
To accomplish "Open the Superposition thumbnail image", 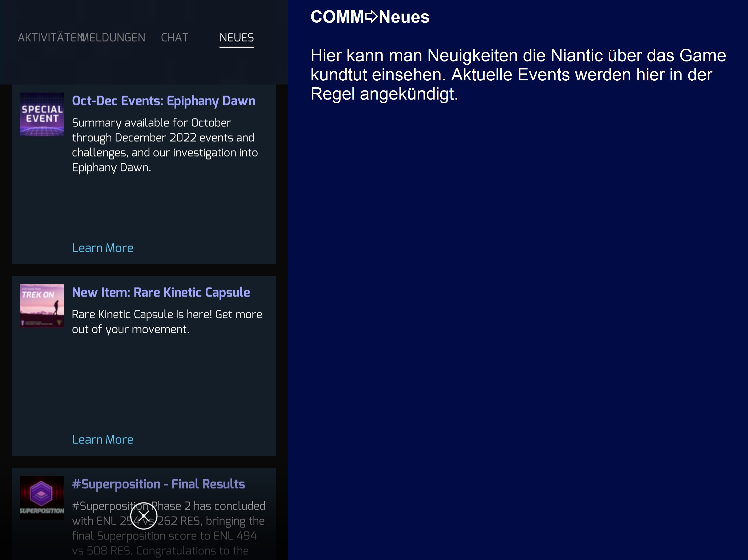I will 42,497.
